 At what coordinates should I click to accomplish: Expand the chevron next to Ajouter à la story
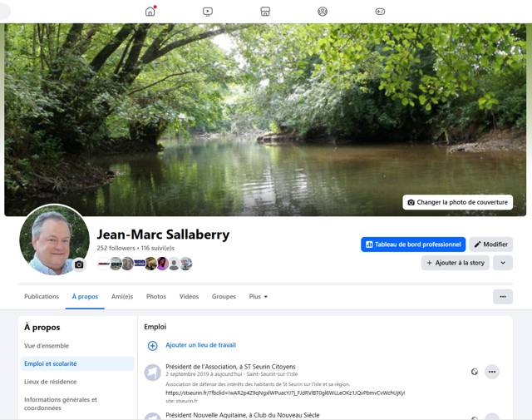[502, 263]
